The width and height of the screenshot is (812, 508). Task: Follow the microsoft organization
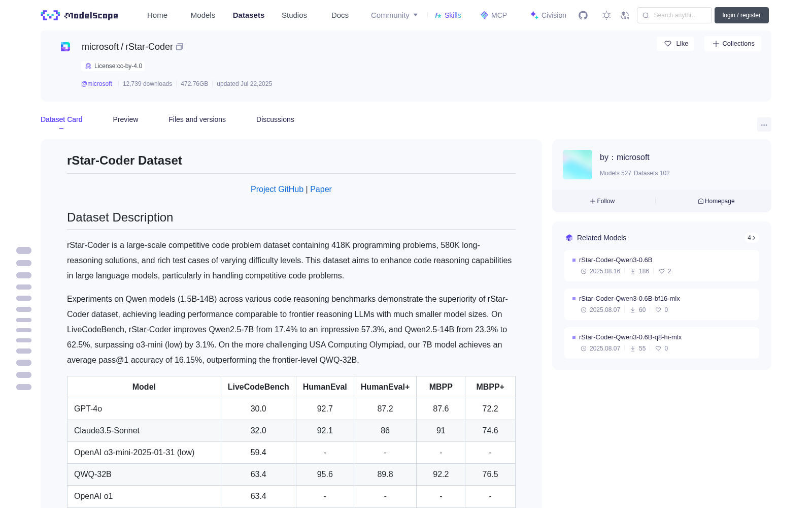602,201
